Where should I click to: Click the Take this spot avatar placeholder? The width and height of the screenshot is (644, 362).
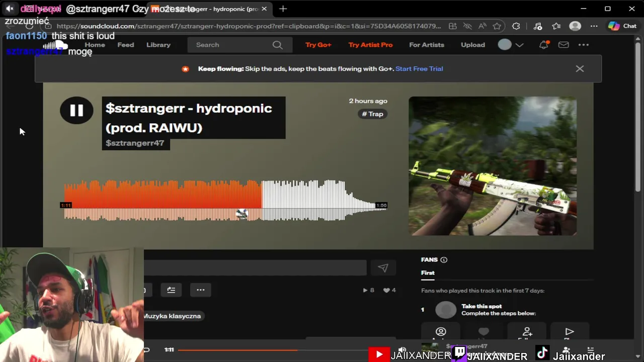pyautogui.click(x=446, y=310)
